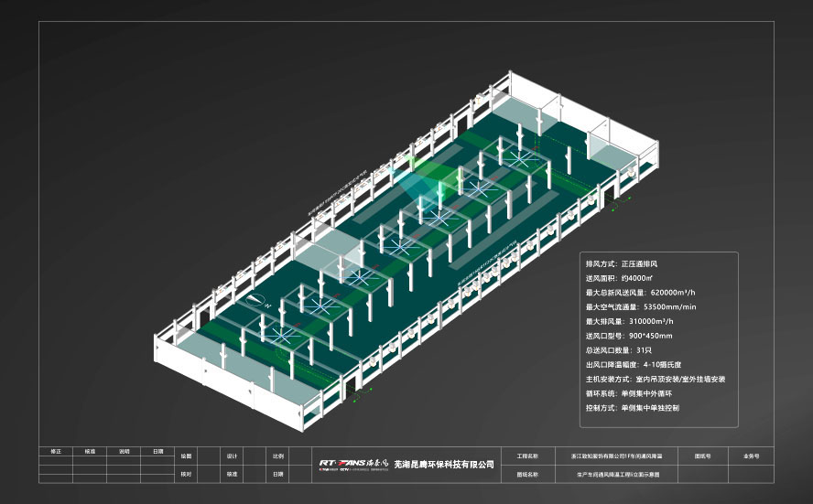Click the 图纸名称 label cell
The image size is (813, 504).
coord(528,474)
